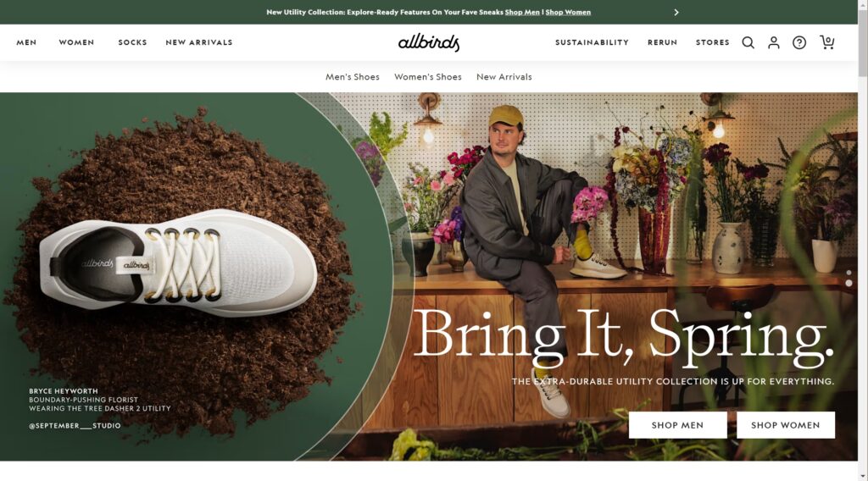Select the Men's Shoes sub-navigation link
Viewport: 868px width, 481px height.
pyautogui.click(x=353, y=77)
